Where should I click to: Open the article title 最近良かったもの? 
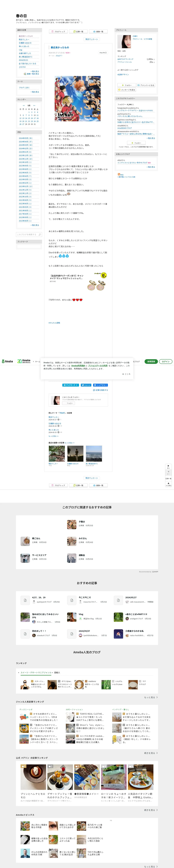59,47
